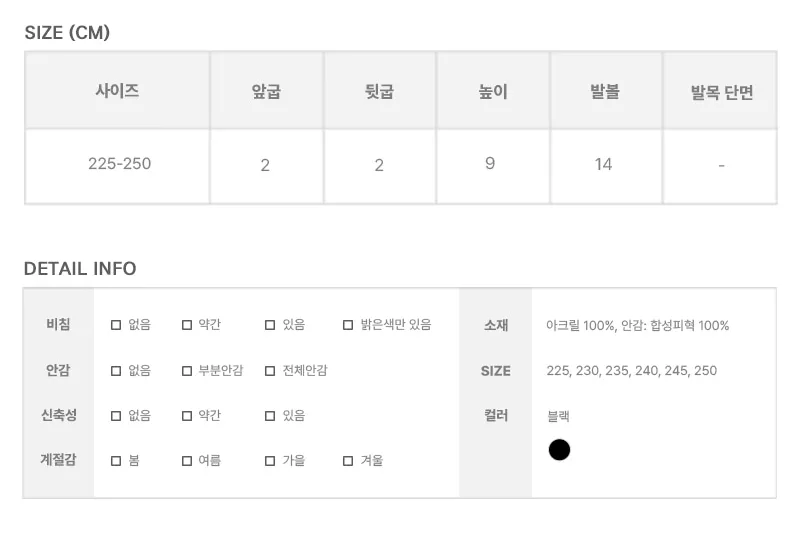
Task: Tick the 겨울 season checkbox
Action: [348, 461]
